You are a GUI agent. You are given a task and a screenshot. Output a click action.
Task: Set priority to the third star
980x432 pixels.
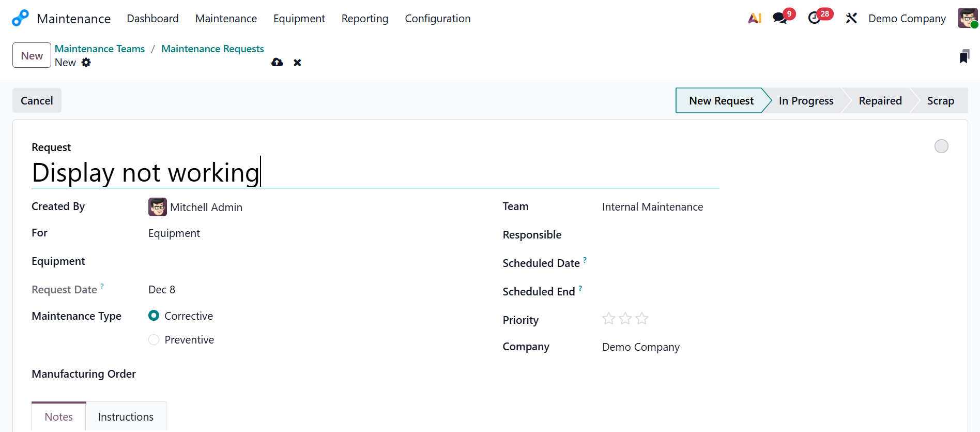(642, 319)
